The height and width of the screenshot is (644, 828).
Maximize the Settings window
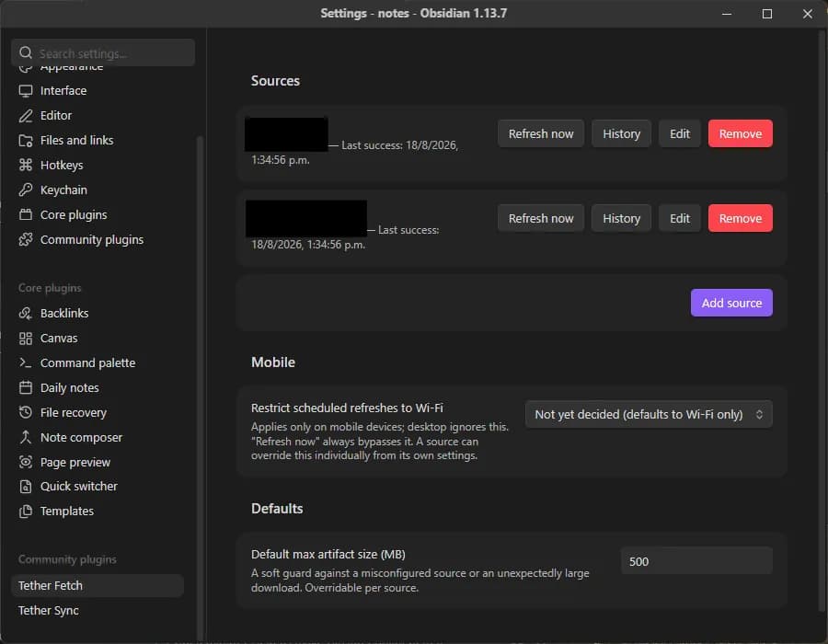[x=767, y=14]
